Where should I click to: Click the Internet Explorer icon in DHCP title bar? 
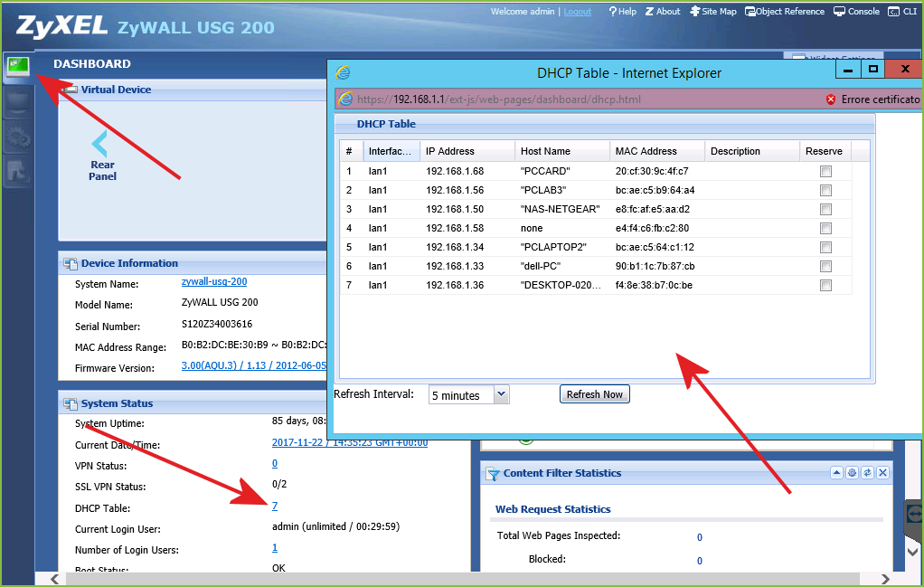(343, 73)
